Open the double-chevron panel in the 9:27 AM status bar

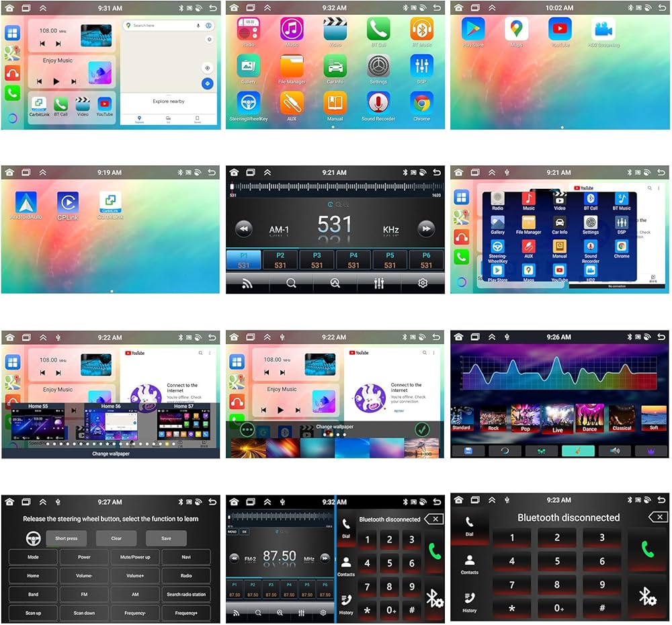tap(43, 501)
